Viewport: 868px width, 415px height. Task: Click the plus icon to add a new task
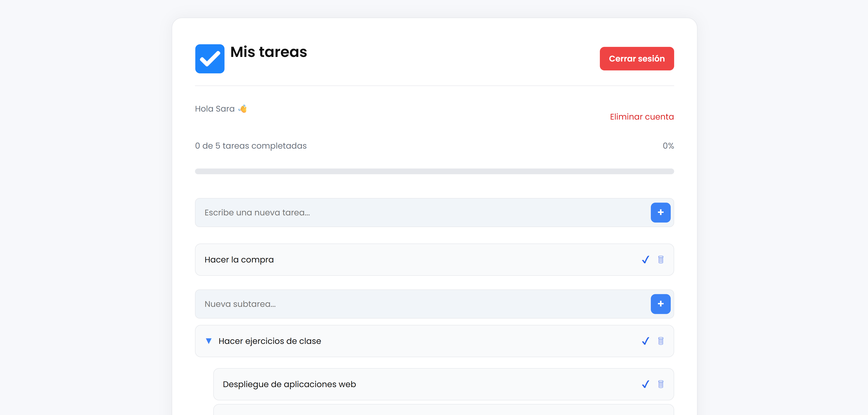pyautogui.click(x=660, y=212)
